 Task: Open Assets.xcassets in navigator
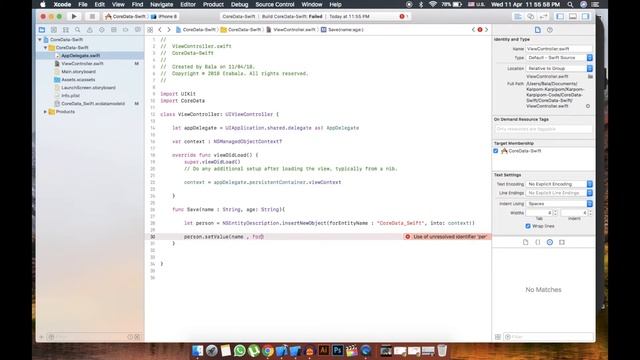point(78,80)
